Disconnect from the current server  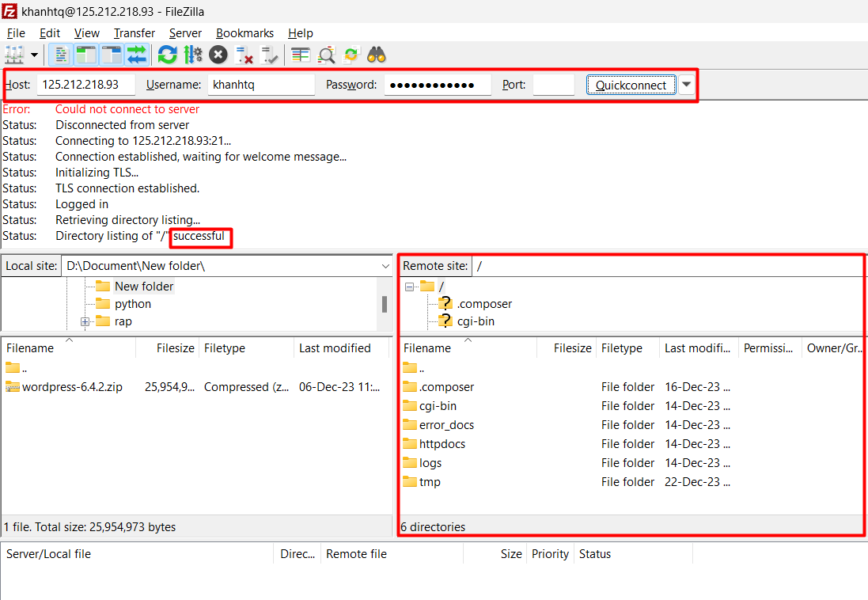(244, 55)
